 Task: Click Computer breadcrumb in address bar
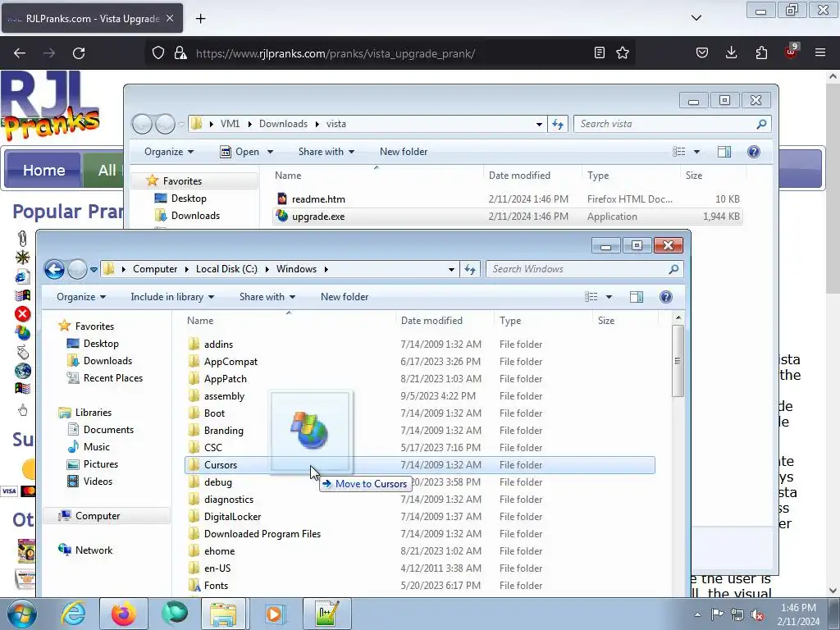tap(155, 269)
